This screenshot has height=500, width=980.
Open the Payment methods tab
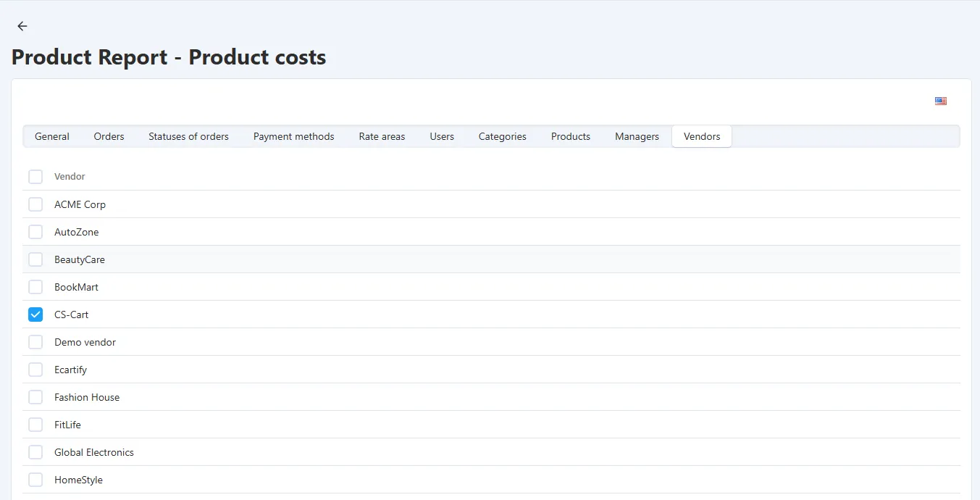(x=294, y=136)
